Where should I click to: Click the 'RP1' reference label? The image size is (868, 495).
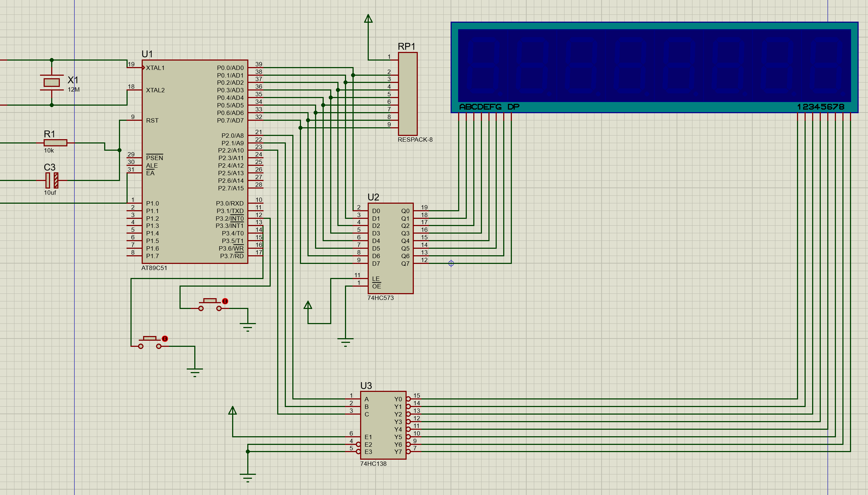pos(407,47)
